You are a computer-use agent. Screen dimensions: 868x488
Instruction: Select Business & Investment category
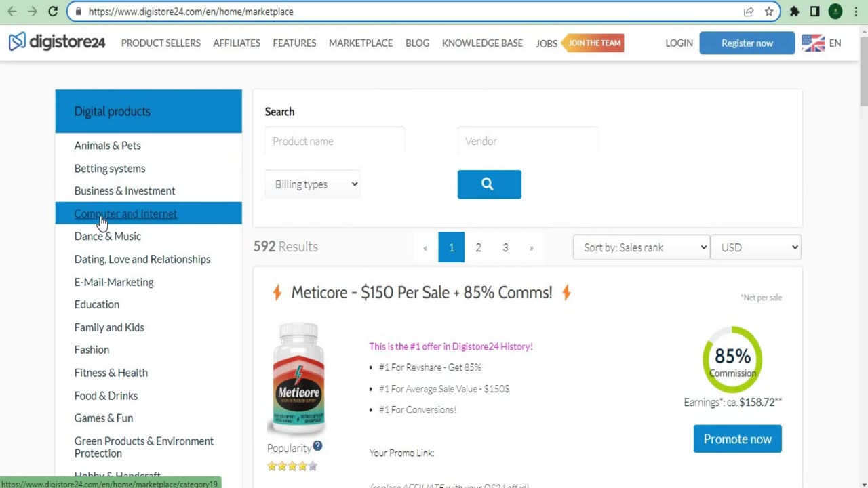pos(125,191)
